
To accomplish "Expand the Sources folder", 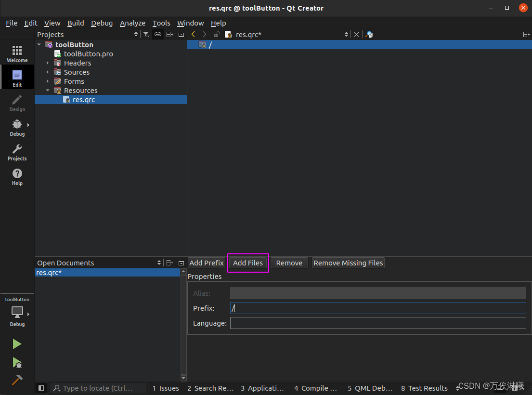I will tap(48, 72).
